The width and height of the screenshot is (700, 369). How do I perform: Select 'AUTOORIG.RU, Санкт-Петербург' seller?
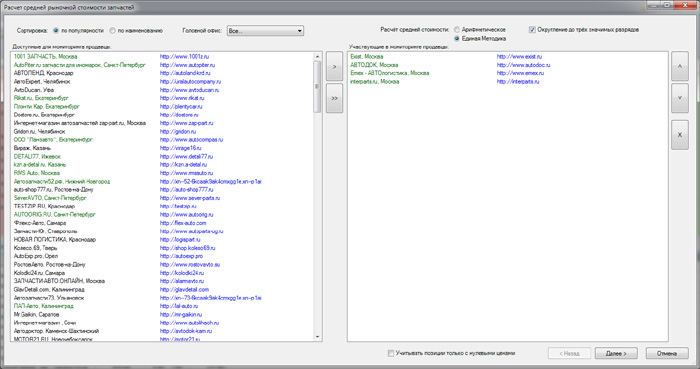pyautogui.click(x=54, y=215)
